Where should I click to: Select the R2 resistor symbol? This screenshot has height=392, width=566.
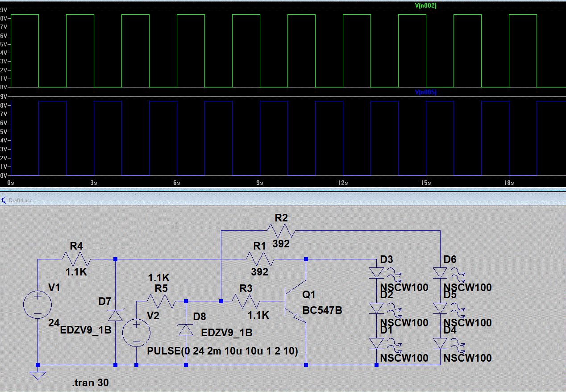tap(280, 231)
